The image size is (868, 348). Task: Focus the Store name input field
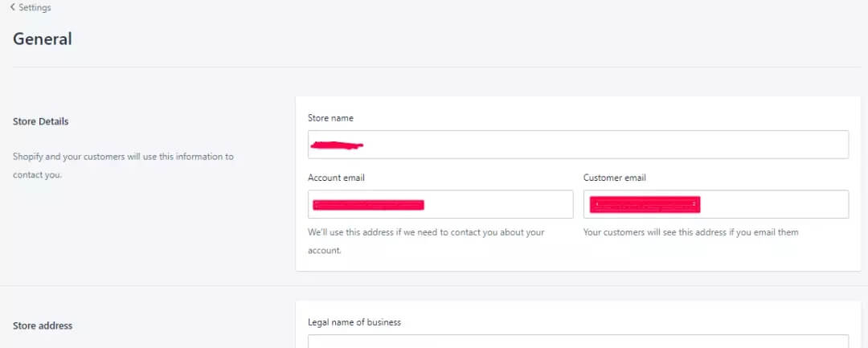[578, 145]
